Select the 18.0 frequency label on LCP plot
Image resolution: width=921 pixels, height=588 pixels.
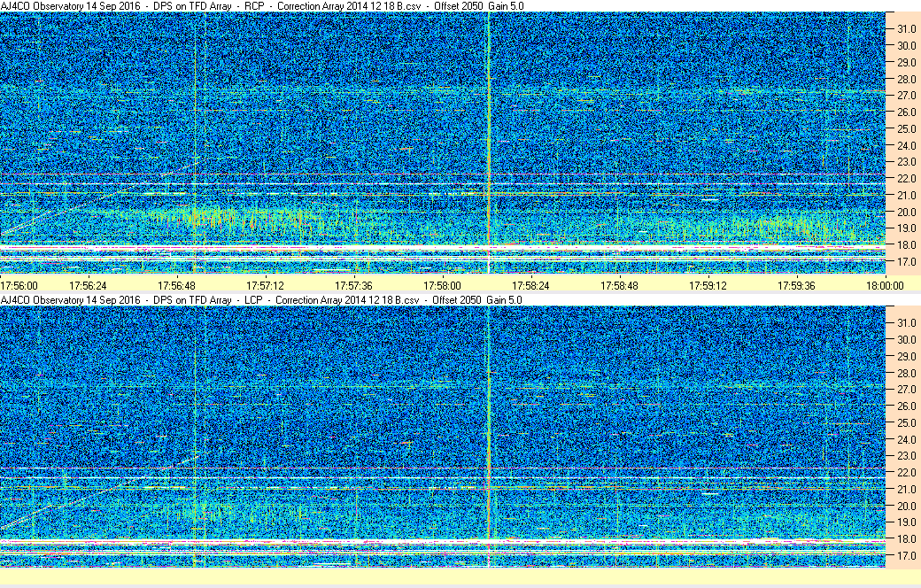(x=906, y=538)
